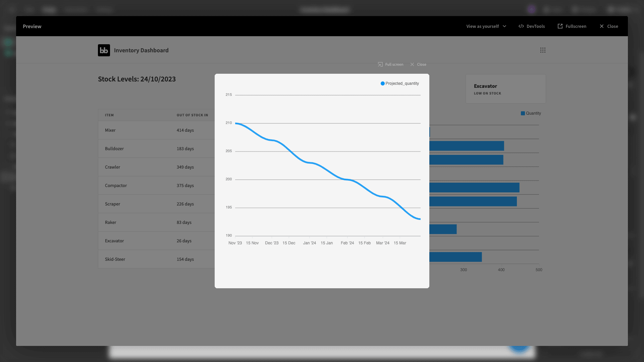Select the Mixer row
The image size is (644, 362).
(x=156, y=130)
